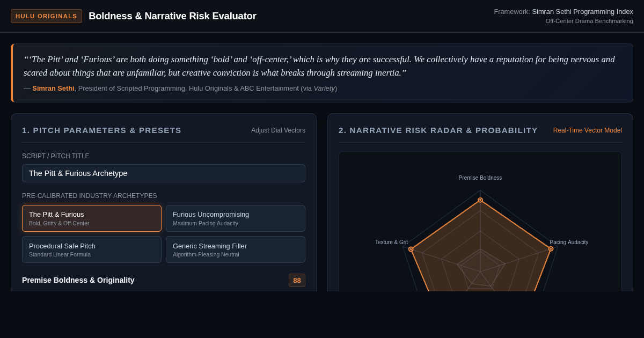Image resolution: width=644 pixels, height=338 pixels.
Task: Click the Premise Boldness value 88 badge
Action: click(297, 281)
